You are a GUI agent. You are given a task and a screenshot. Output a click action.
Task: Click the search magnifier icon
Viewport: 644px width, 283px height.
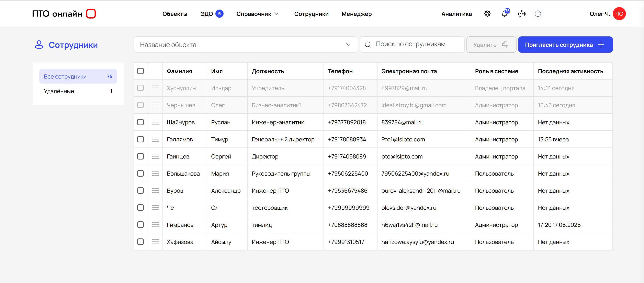(x=368, y=45)
